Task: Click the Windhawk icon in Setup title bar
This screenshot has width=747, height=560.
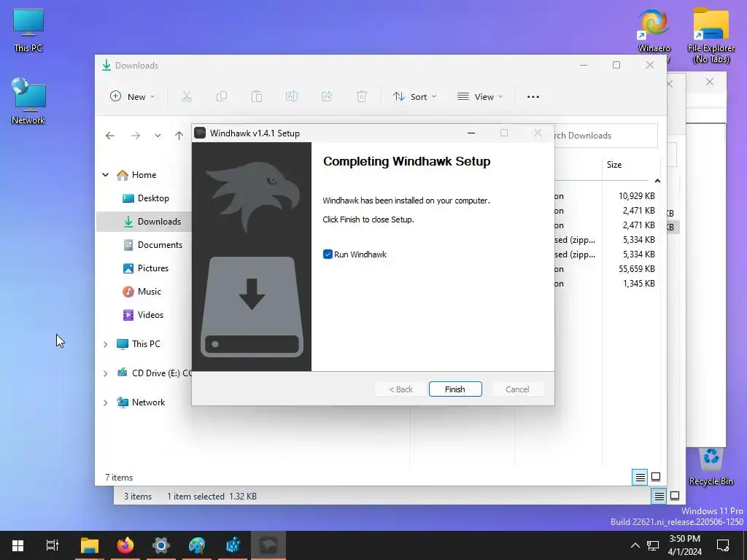Action: pos(201,133)
